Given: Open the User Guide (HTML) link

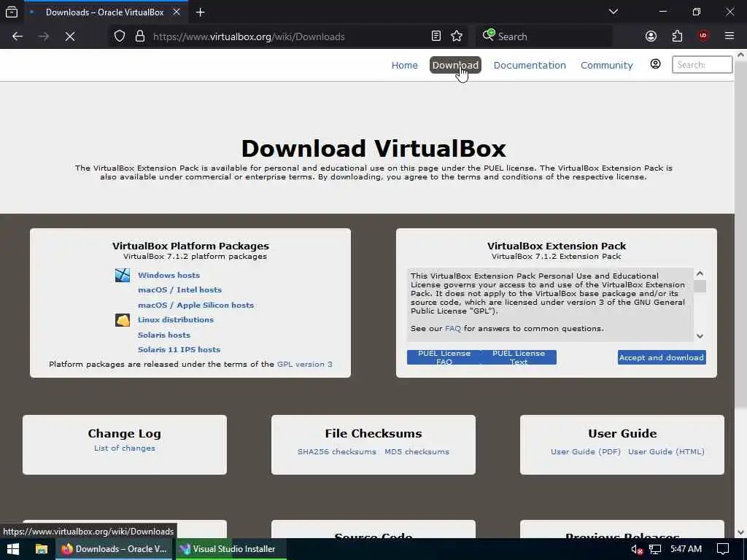Looking at the screenshot, I should pyautogui.click(x=666, y=452).
